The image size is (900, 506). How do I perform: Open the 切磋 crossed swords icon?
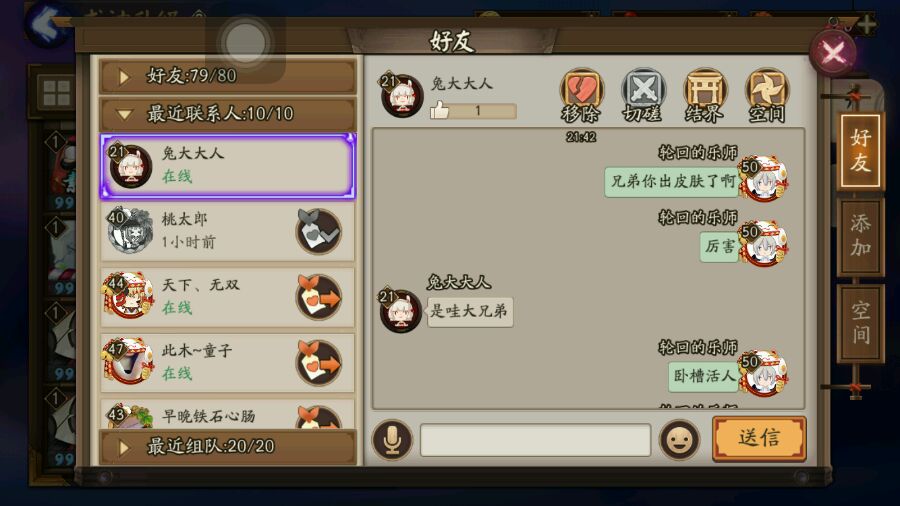[643, 95]
